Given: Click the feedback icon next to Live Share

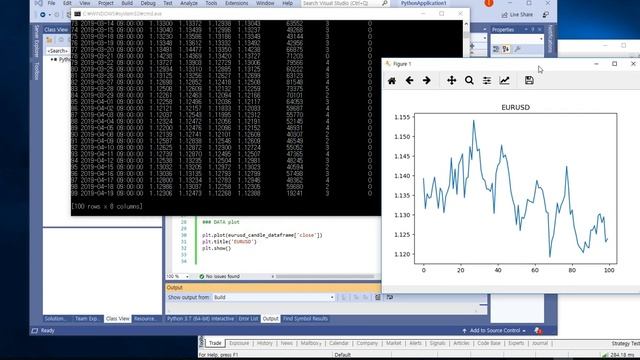Looking at the screenshot, I should (546, 15).
